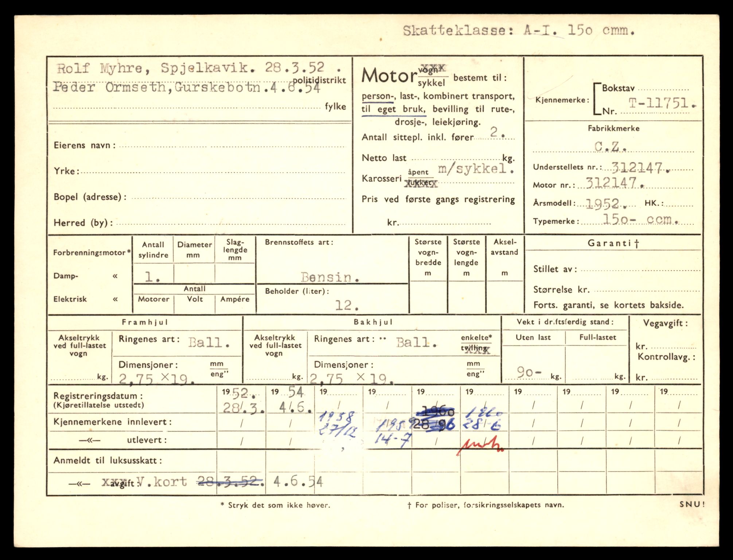Viewport: 733px width, 560px height.
Task: Click the date '4.6.54' in bottom row
Action: click(298, 482)
